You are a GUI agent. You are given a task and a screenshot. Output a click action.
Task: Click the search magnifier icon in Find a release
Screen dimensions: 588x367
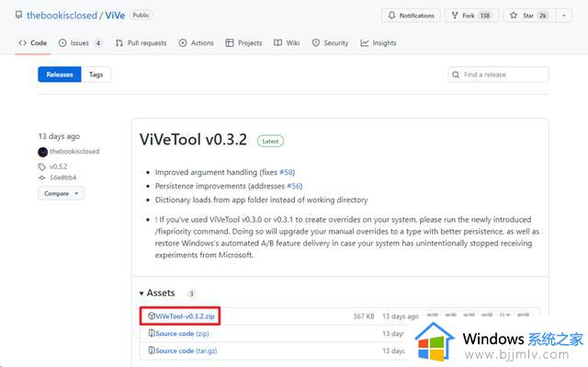click(x=456, y=75)
